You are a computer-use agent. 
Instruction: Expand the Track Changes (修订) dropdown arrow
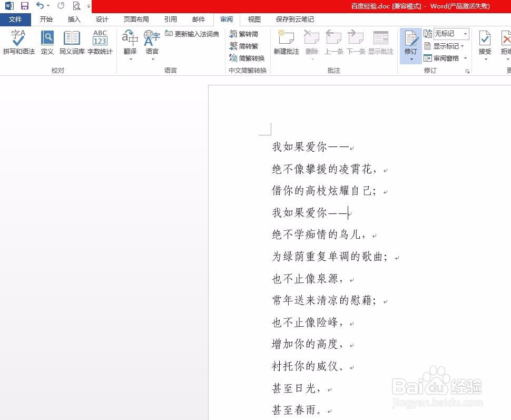(x=411, y=60)
